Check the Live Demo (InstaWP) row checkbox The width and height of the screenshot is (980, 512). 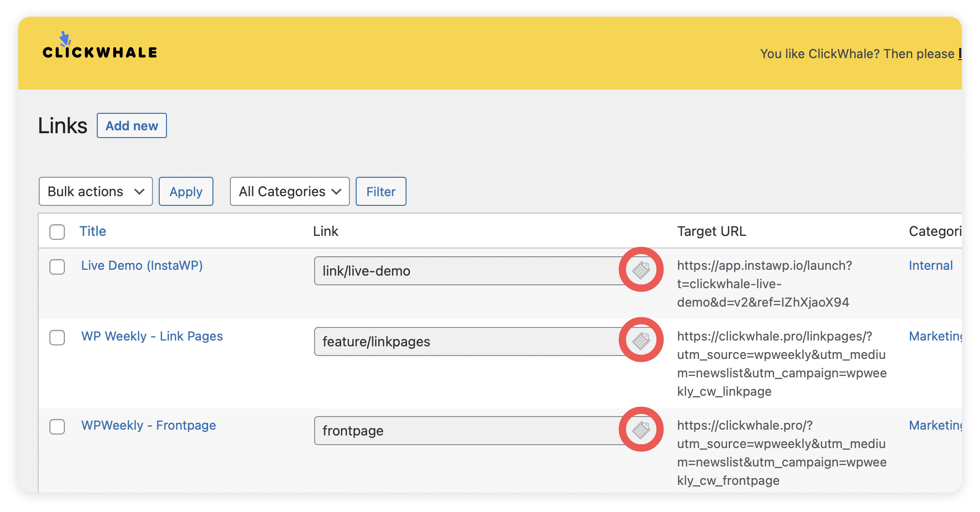pyautogui.click(x=57, y=266)
